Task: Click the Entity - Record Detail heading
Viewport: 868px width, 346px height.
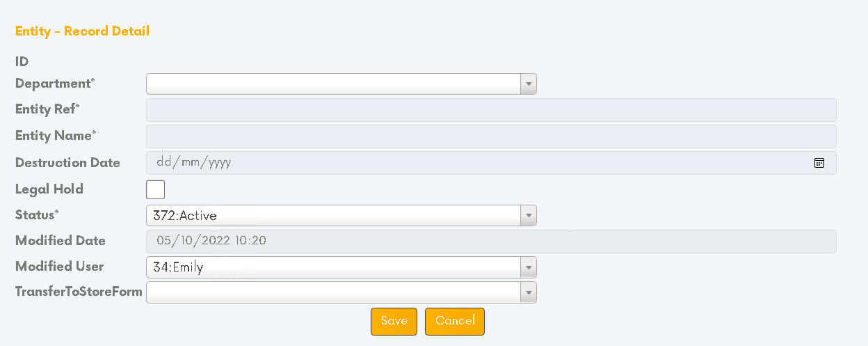Action: click(x=82, y=31)
